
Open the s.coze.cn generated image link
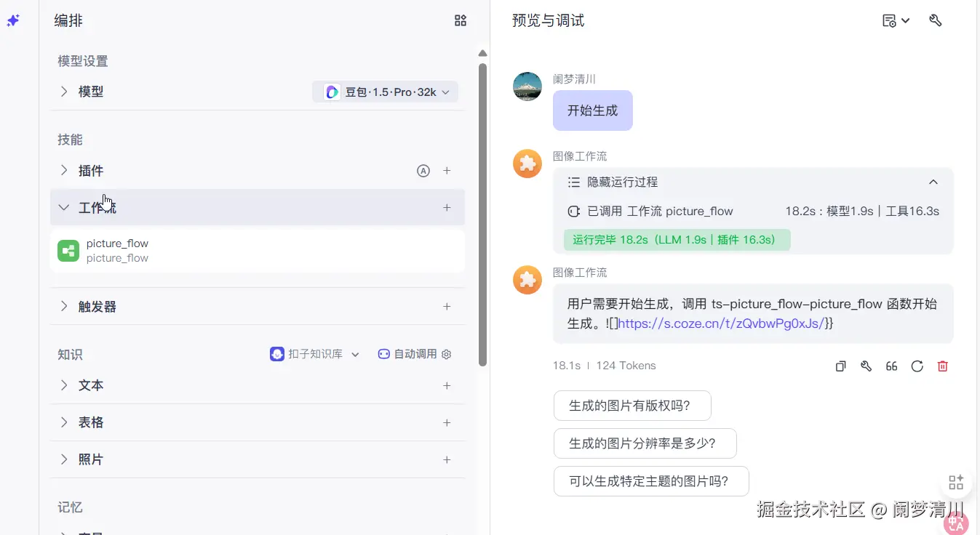tap(721, 323)
